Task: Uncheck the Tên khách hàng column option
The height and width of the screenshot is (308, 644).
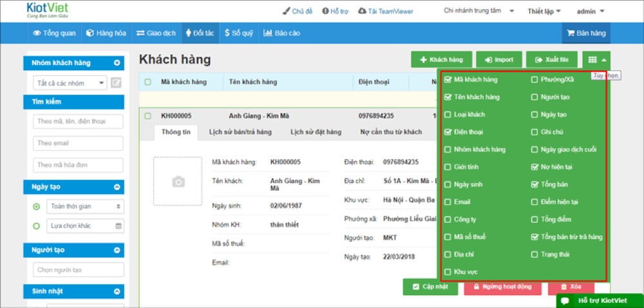Action: point(448,97)
